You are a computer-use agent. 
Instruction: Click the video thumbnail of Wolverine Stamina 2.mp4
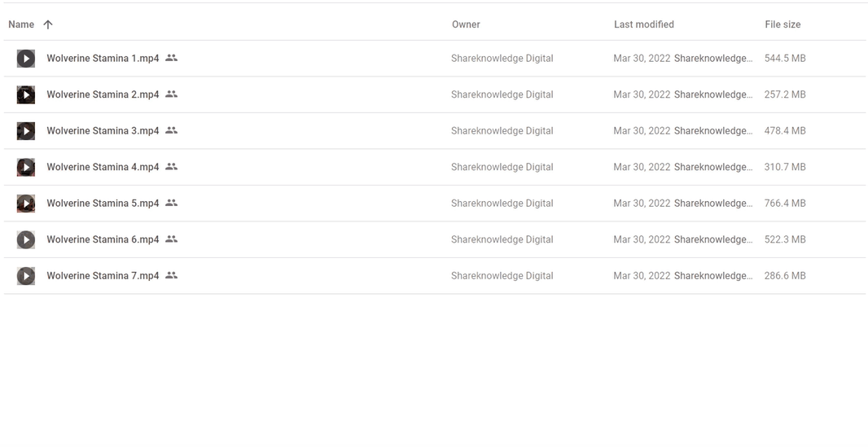click(x=25, y=94)
